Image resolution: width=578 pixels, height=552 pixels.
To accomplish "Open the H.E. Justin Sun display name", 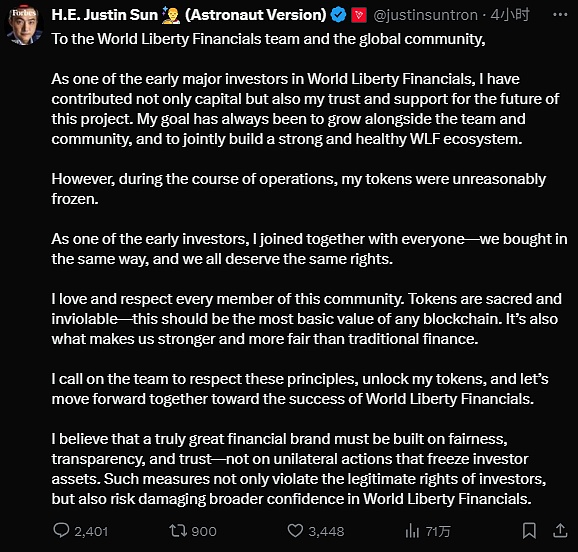I will click(x=104, y=15).
